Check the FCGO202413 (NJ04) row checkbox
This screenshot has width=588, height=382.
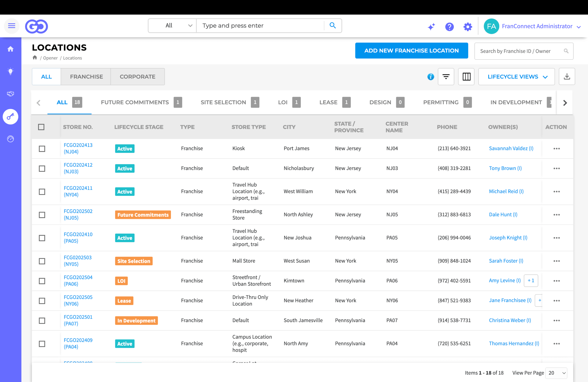pyautogui.click(x=42, y=149)
